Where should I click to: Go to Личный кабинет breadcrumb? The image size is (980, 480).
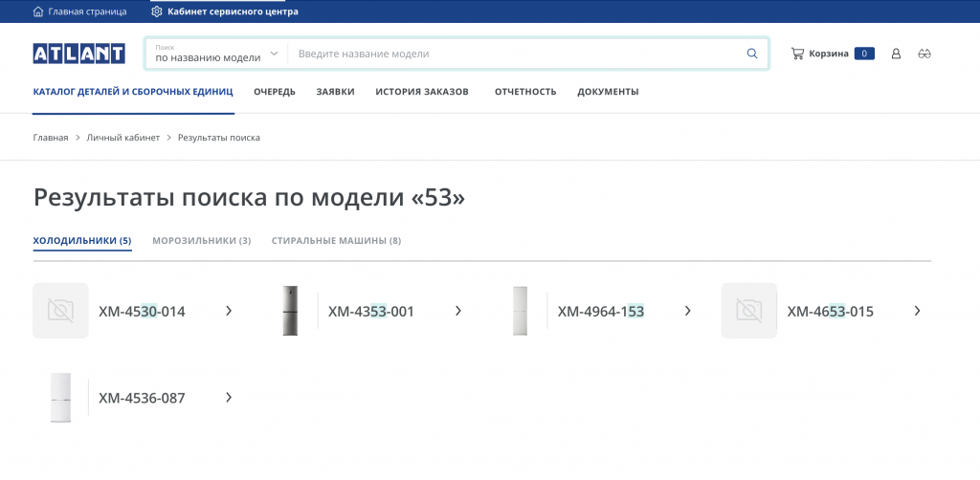pos(123,138)
